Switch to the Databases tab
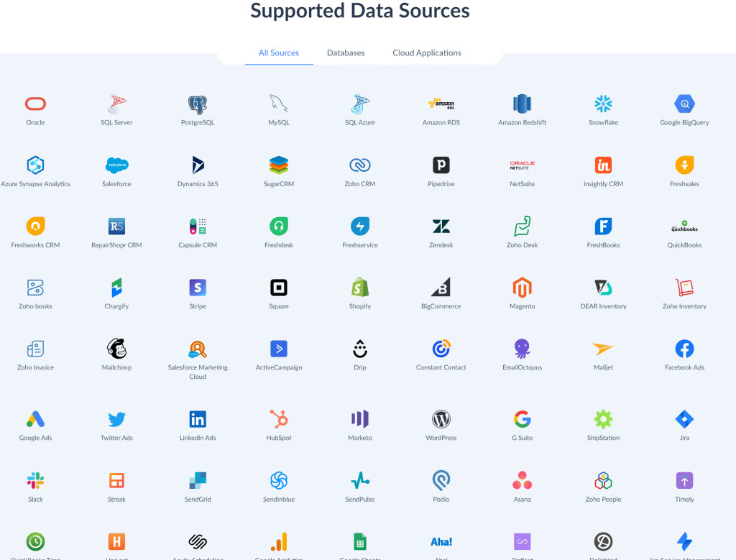 (x=346, y=52)
